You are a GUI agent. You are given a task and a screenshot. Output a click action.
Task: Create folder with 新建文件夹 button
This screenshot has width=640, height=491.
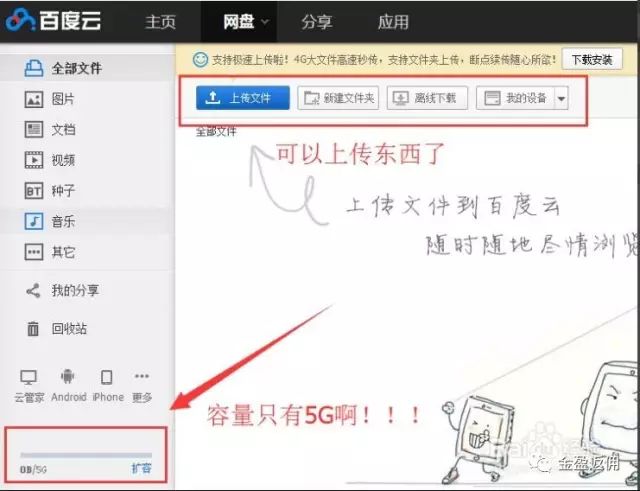(x=338, y=98)
